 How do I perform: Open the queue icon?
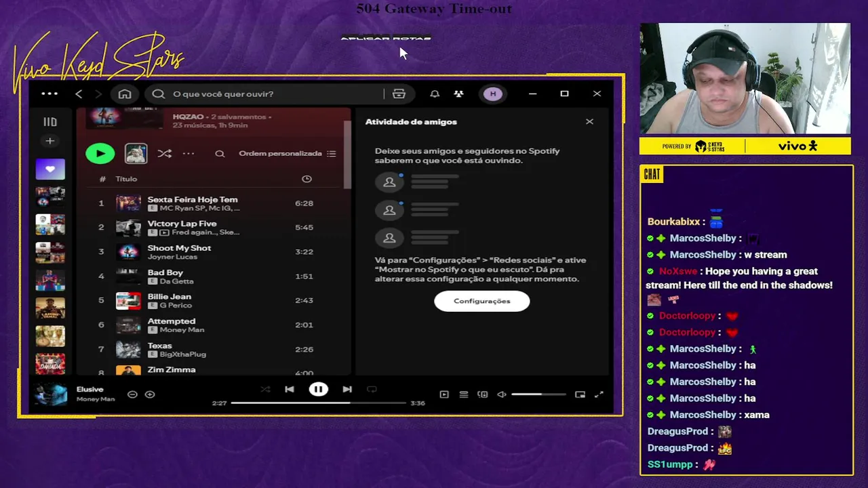[464, 394]
